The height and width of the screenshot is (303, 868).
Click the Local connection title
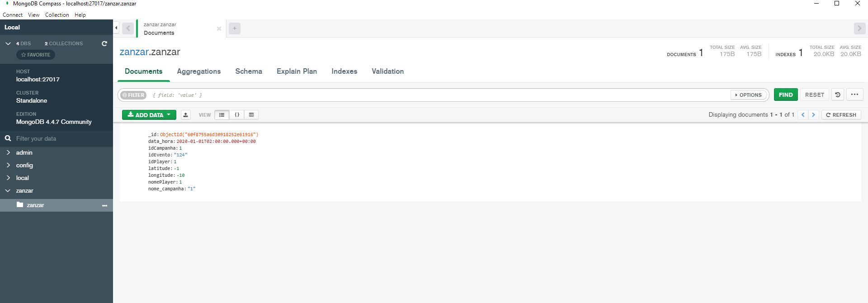12,28
